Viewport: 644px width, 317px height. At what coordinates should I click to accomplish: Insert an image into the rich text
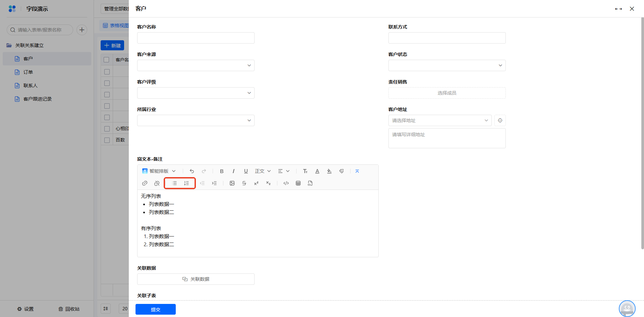click(x=232, y=183)
